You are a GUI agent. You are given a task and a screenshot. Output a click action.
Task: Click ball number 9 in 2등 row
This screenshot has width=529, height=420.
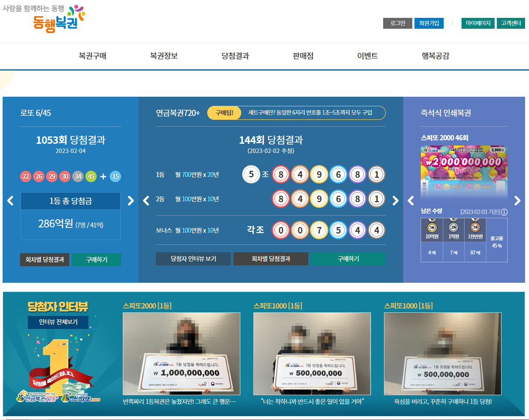click(319, 199)
